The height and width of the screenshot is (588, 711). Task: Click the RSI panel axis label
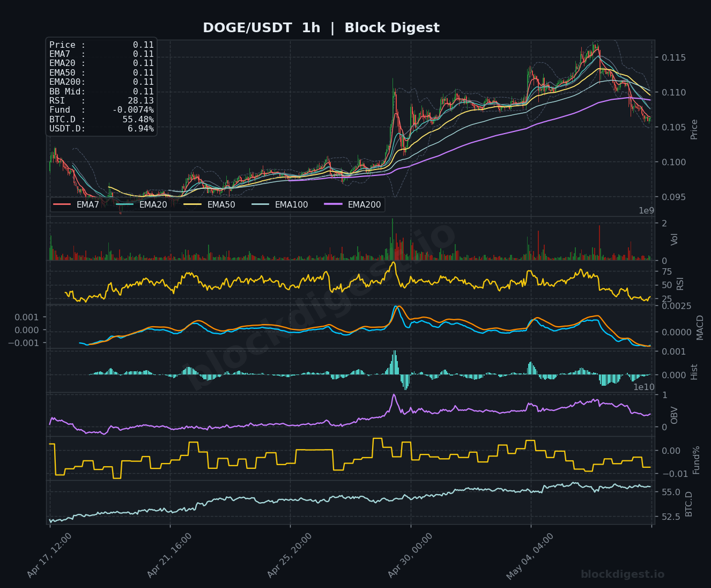[x=680, y=284]
